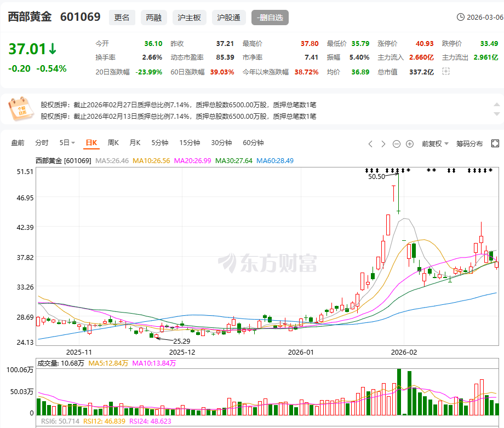
Task: Click volume MA5:12.84万 label
Action: [x=108, y=363]
